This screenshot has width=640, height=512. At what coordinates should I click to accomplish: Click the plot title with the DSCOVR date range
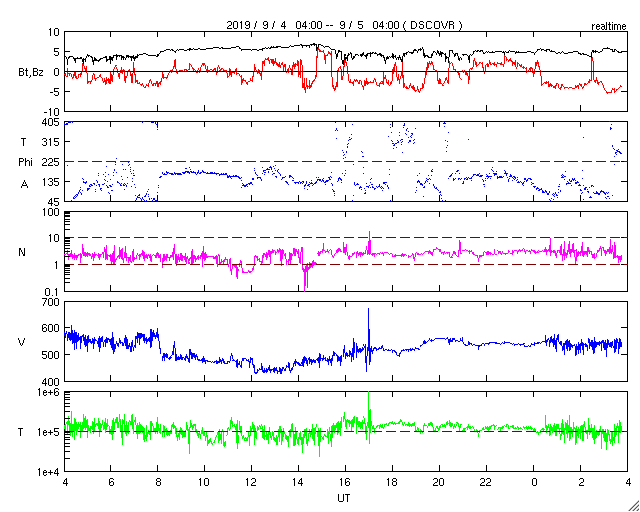pyautogui.click(x=344, y=25)
